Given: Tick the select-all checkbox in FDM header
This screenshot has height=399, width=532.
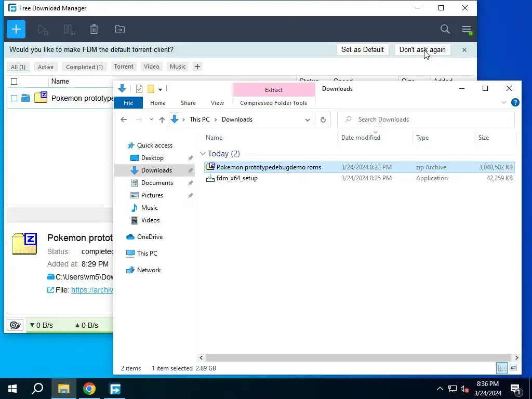Looking at the screenshot, I should [x=14, y=82].
